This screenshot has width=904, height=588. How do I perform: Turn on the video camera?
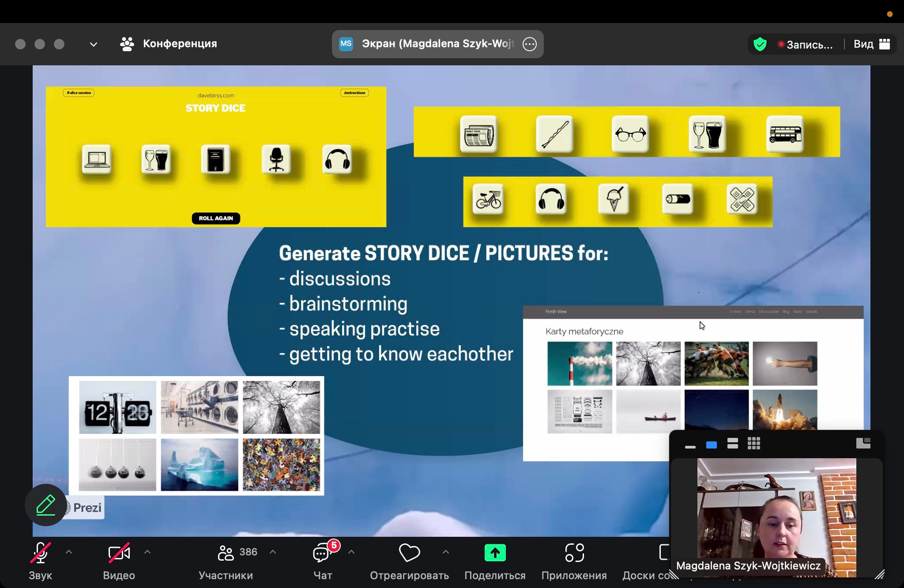(119, 553)
